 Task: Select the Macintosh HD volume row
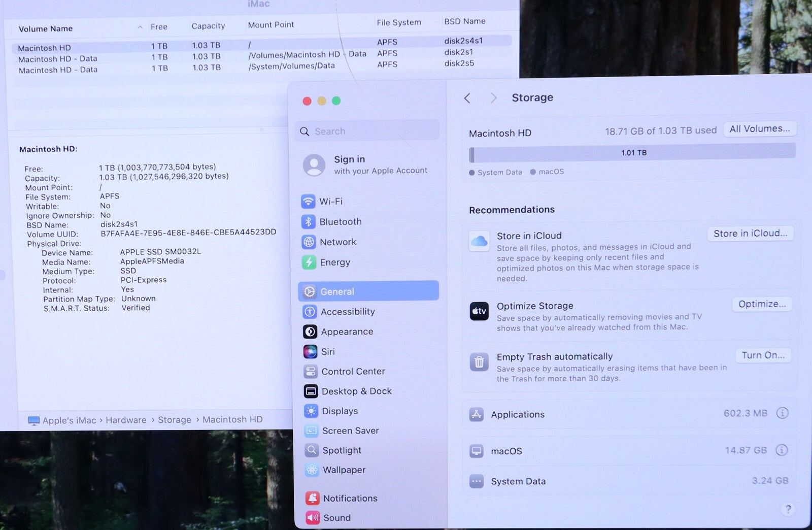tap(261, 44)
